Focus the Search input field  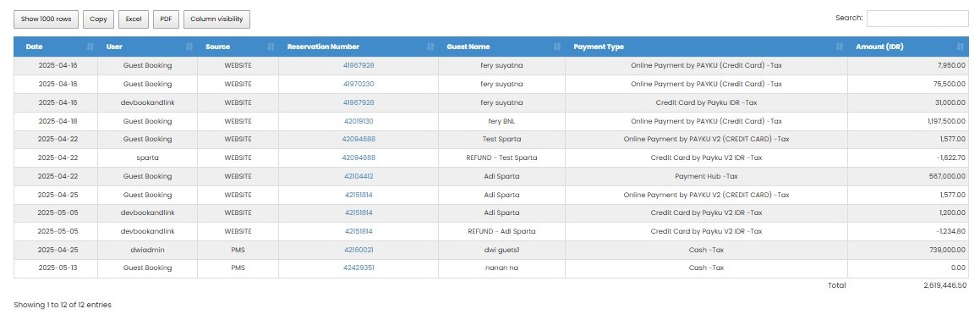tap(917, 19)
